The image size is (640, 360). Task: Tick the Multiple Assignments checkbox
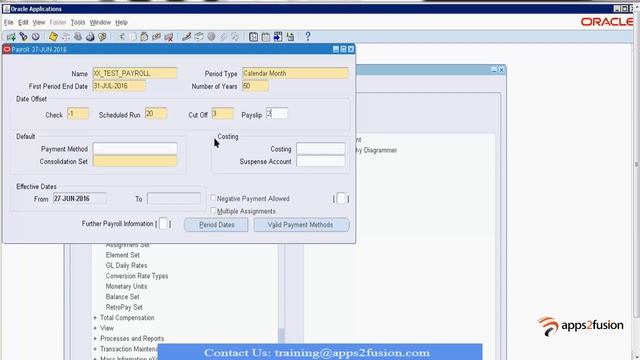213,211
